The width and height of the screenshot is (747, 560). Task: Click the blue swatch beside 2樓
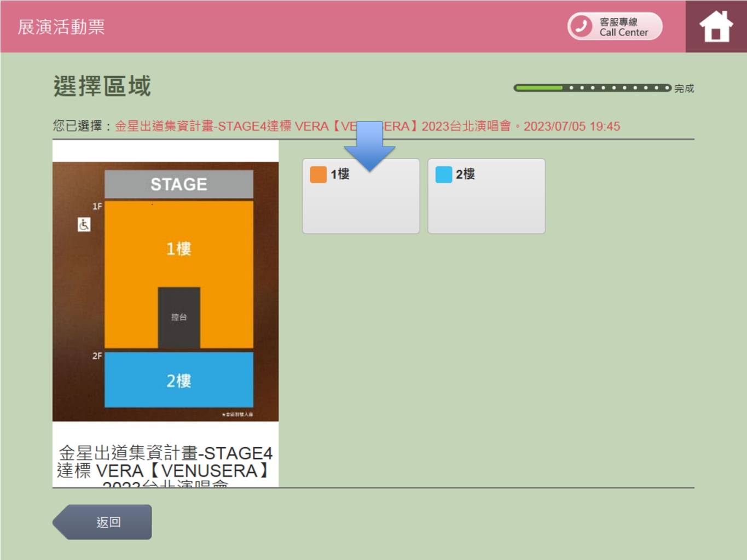[x=443, y=174]
